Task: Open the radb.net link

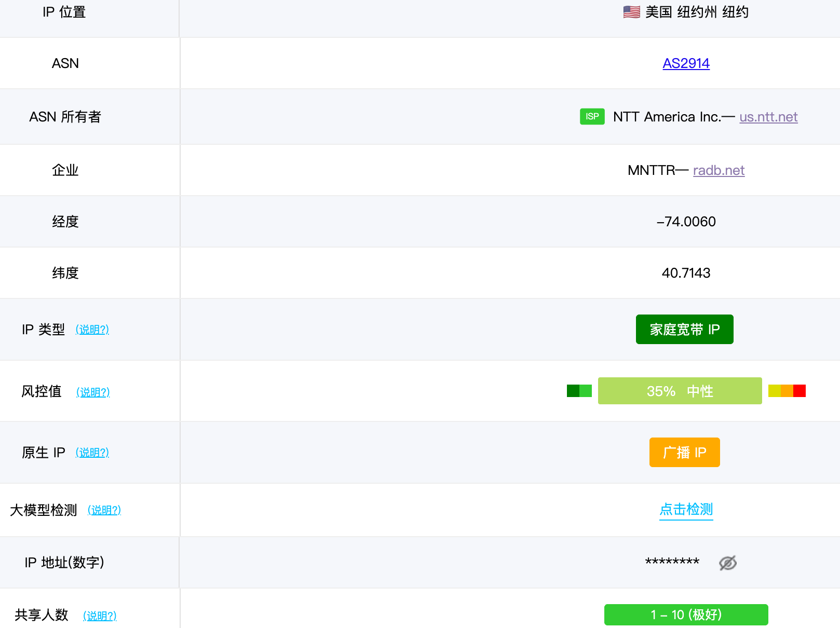Action: [x=719, y=170]
